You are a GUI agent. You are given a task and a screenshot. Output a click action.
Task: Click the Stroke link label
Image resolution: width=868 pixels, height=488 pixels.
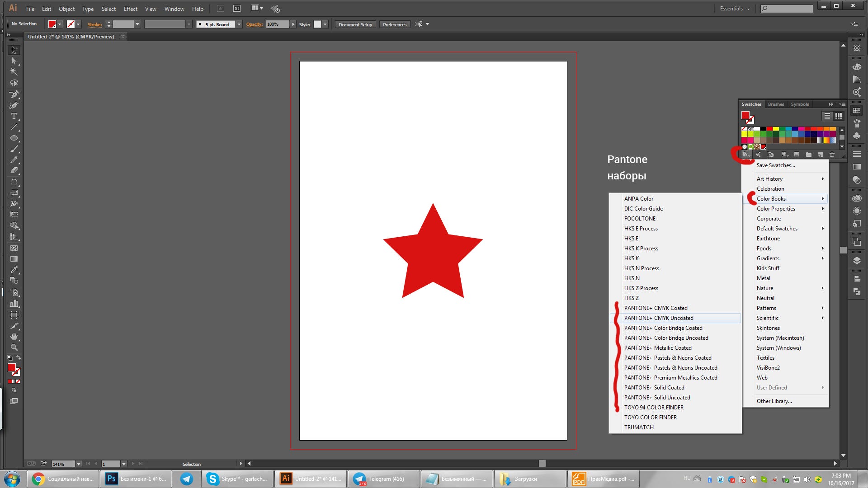point(94,24)
